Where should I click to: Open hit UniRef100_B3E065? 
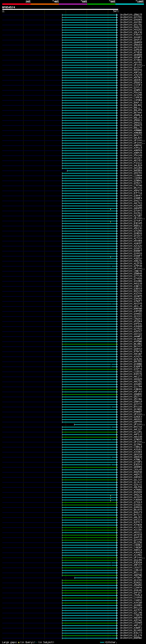pos(131,223)
